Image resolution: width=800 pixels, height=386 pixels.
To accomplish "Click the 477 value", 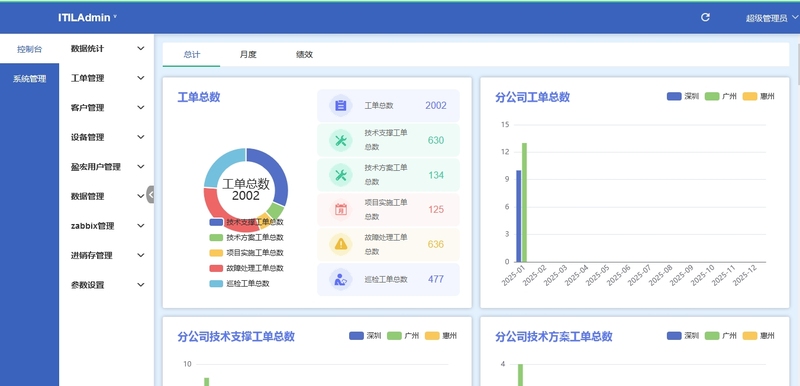I will tap(436, 279).
